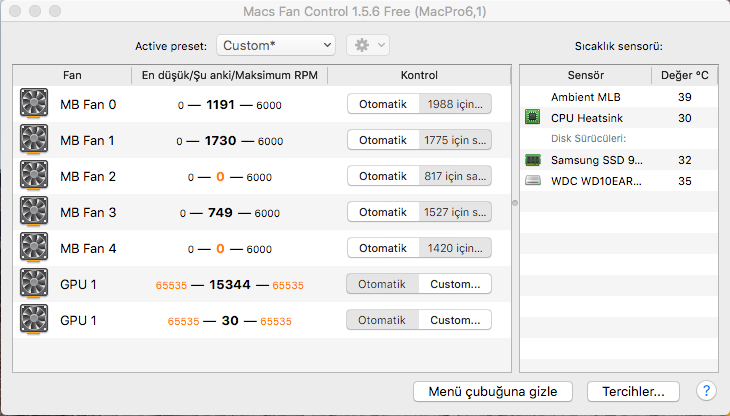Viewport: 730px width, 416px height.
Task: Click the MB Fan 4 fan icon
Action: 34,248
